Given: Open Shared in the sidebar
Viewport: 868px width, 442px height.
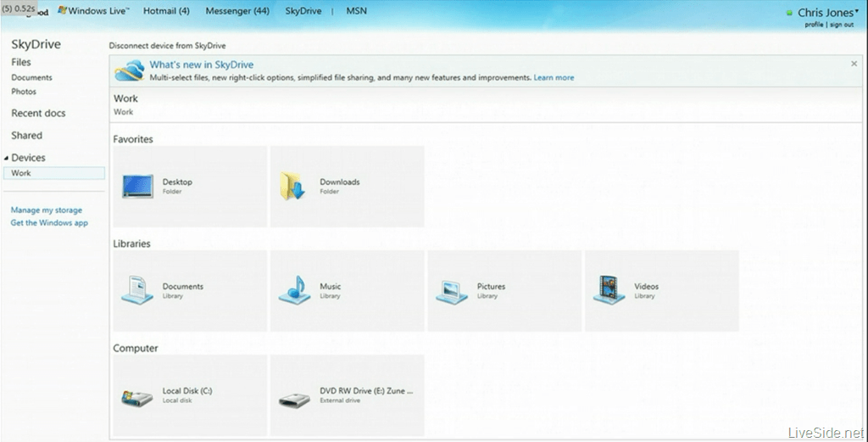Looking at the screenshot, I should 26,135.
